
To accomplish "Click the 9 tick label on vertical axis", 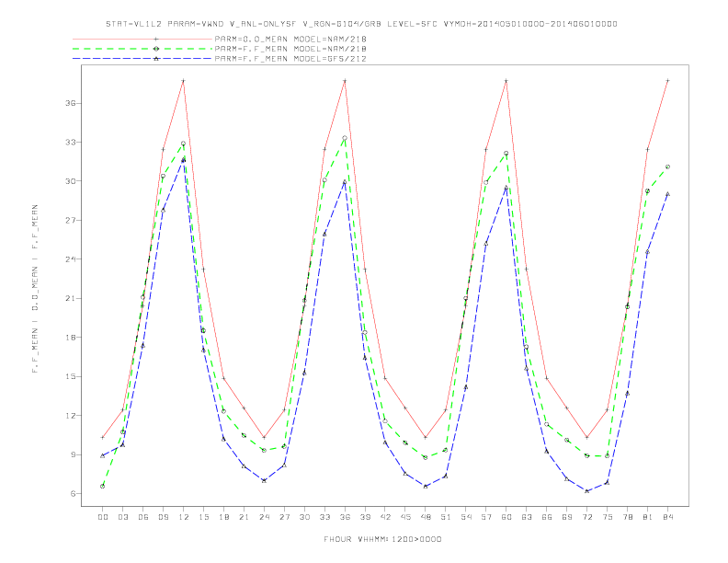I will pyautogui.click(x=73, y=454).
